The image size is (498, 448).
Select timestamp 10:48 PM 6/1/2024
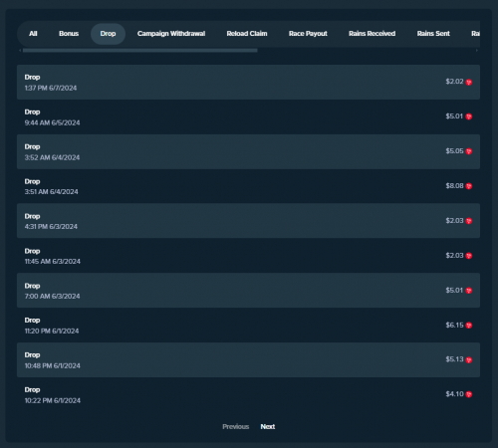coord(53,365)
